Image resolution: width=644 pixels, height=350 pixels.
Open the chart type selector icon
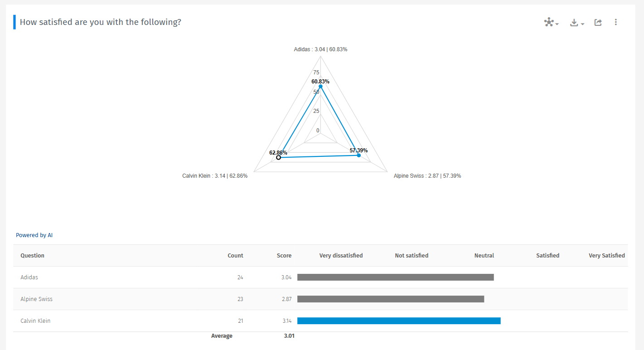point(551,22)
